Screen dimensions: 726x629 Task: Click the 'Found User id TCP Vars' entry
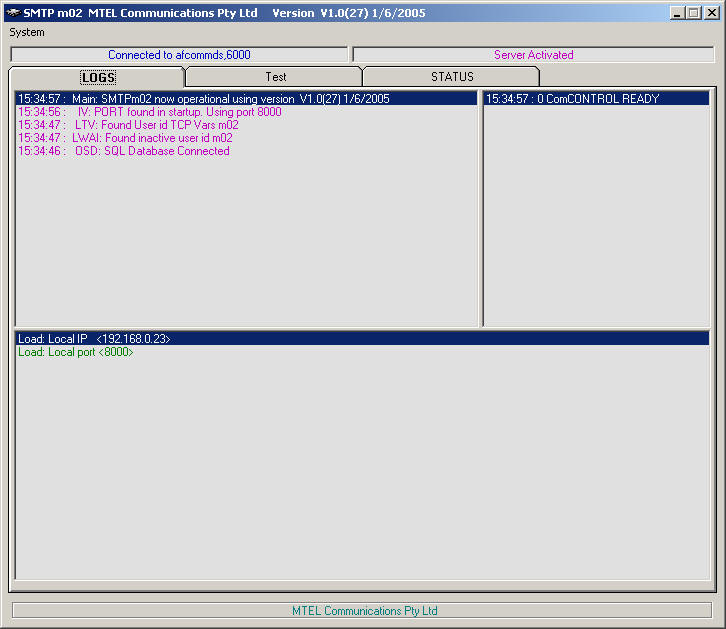pyautogui.click(x=128, y=125)
